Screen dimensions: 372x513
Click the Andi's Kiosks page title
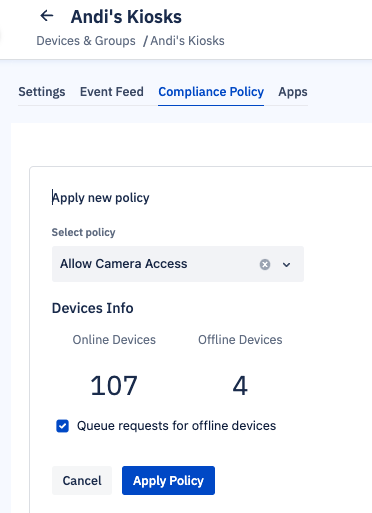click(126, 16)
